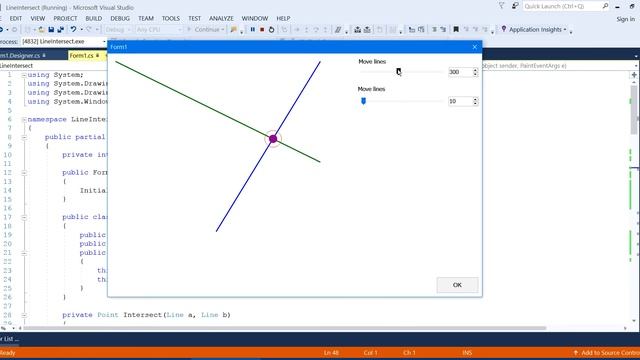
Task: Open the BUILD menu
Action: pyautogui.click(x=93, y=18)
